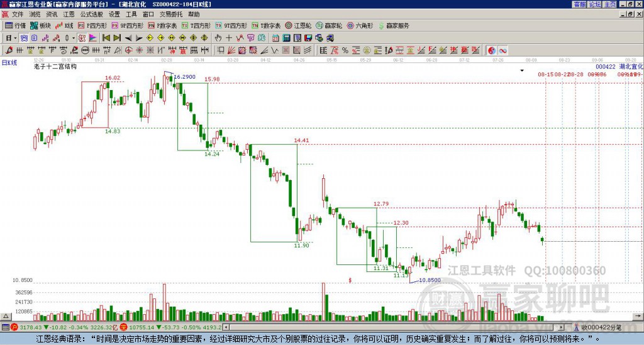The width and height of the screenshot is (644, 345).
Task: Open the P数字表 tool
Action: pyautogui.click(x=162, y=25)
